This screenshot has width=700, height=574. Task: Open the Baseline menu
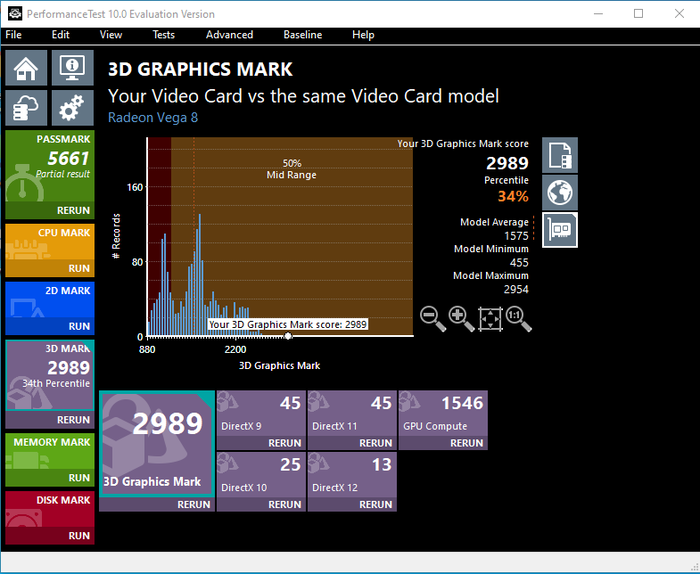click(x=303, y=35)
